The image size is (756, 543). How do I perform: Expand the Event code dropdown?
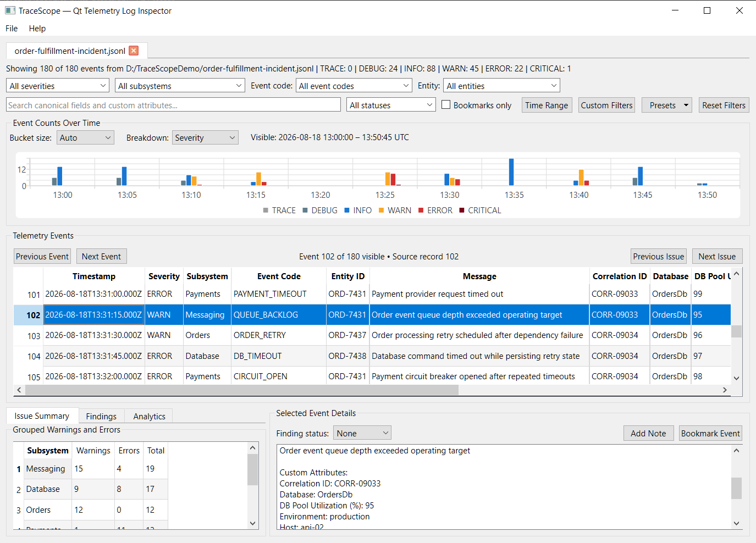[354, 86]
